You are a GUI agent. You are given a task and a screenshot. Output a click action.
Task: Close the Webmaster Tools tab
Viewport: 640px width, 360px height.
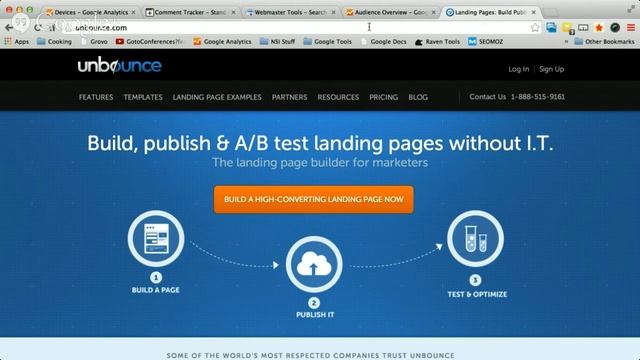coord(333,12)
